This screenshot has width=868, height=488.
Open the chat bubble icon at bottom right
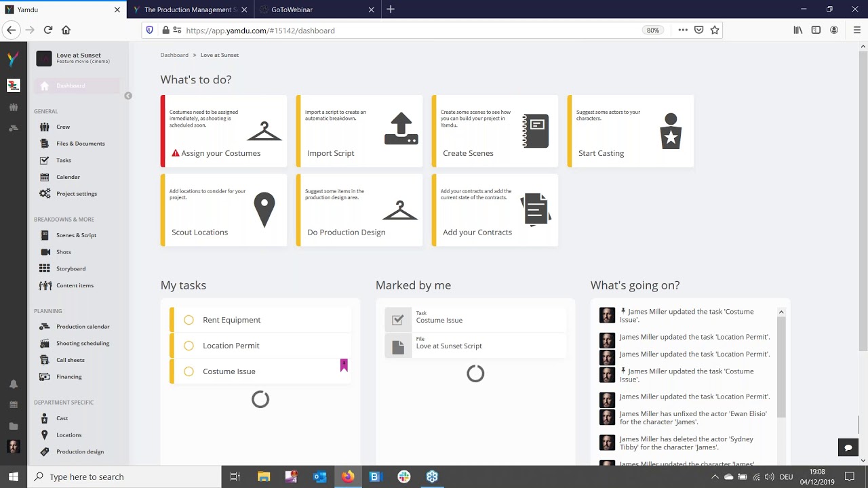(848, 447)
